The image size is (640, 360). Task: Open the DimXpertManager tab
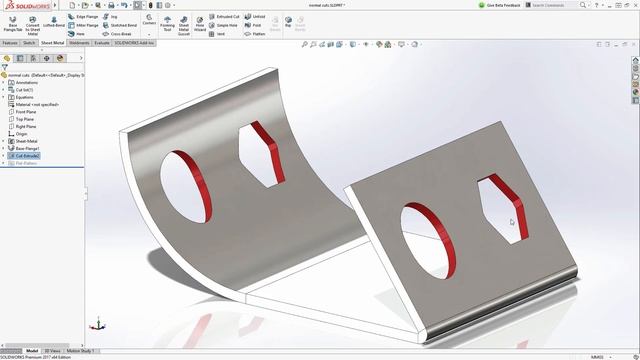(47, 58)
